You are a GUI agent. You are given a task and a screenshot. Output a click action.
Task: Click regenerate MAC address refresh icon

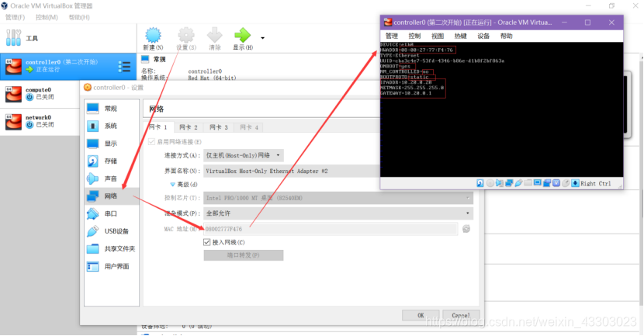pyautogui.click(x=466, y=229)
